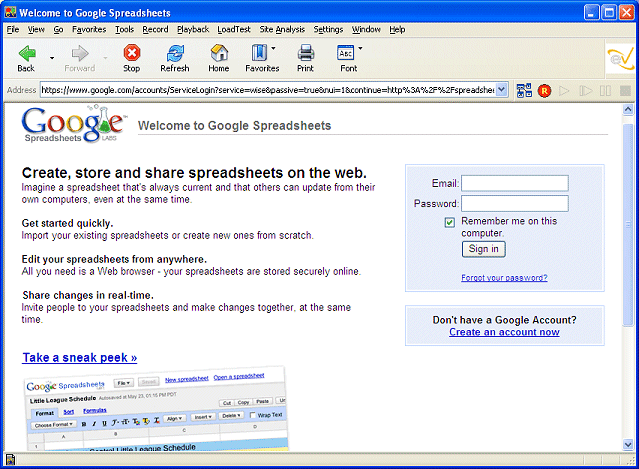The image size is (639, 469).
Task: Open the Settings menu
Action: 328,29
